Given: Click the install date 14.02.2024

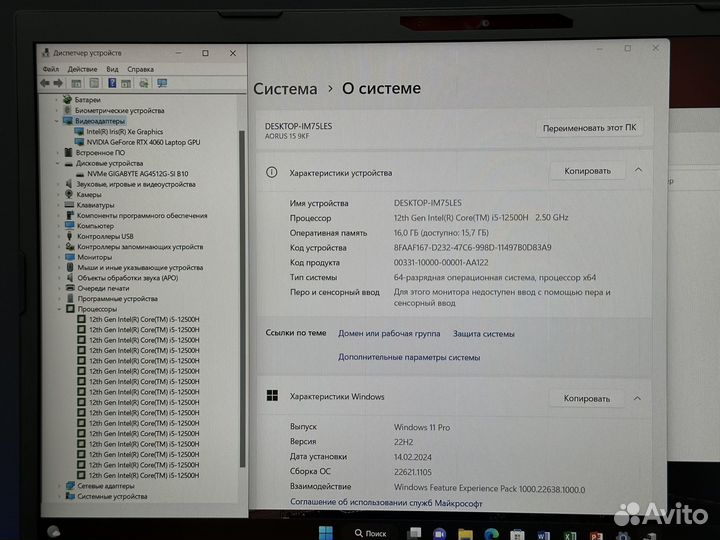Looking at the screenshot, I should coord(412,457).
